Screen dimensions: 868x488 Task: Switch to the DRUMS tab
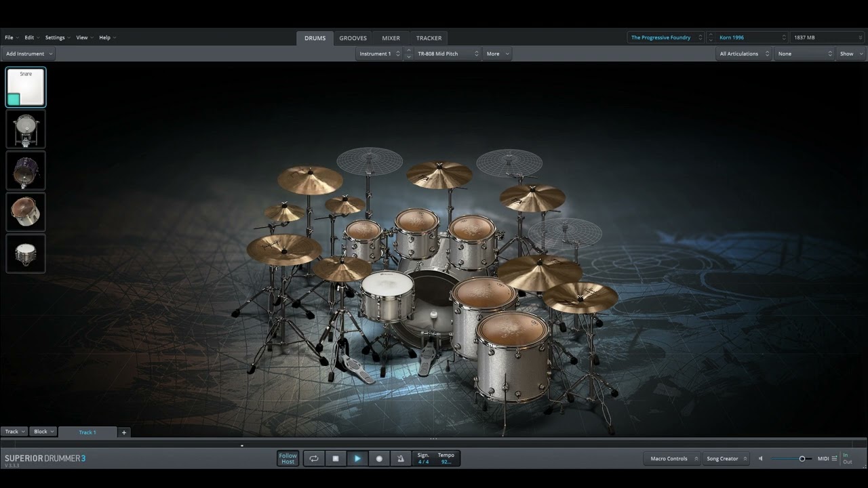(x=315, y=38)
